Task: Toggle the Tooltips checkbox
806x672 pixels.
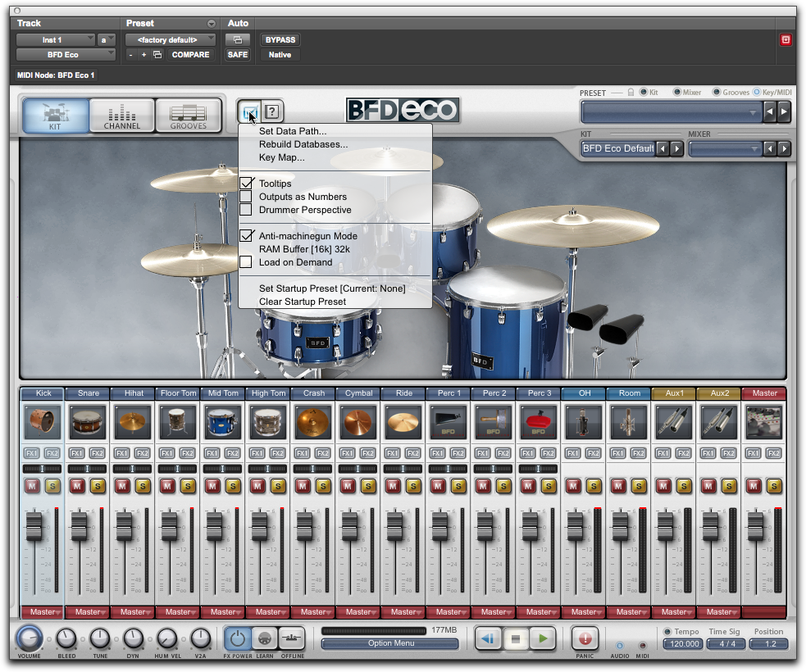Action: pos(246,183)
